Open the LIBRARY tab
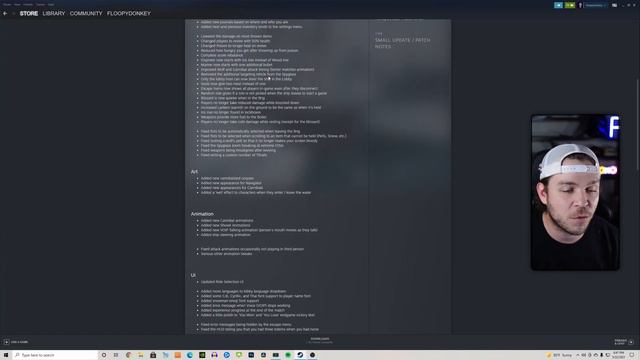640x360 pixels. 54,13
